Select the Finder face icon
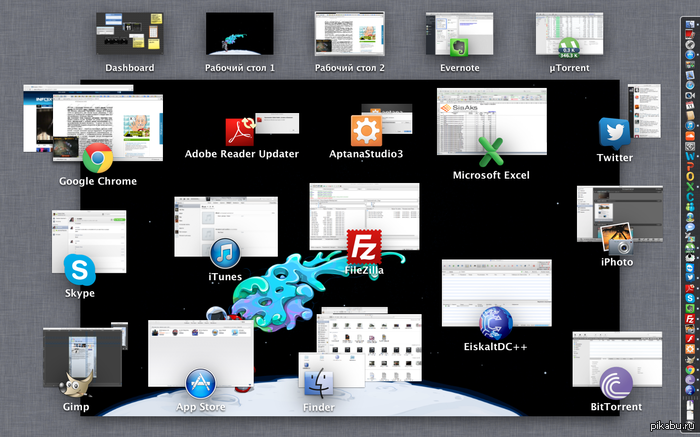This screenshot has width=700, height=437. coord(318,384)
